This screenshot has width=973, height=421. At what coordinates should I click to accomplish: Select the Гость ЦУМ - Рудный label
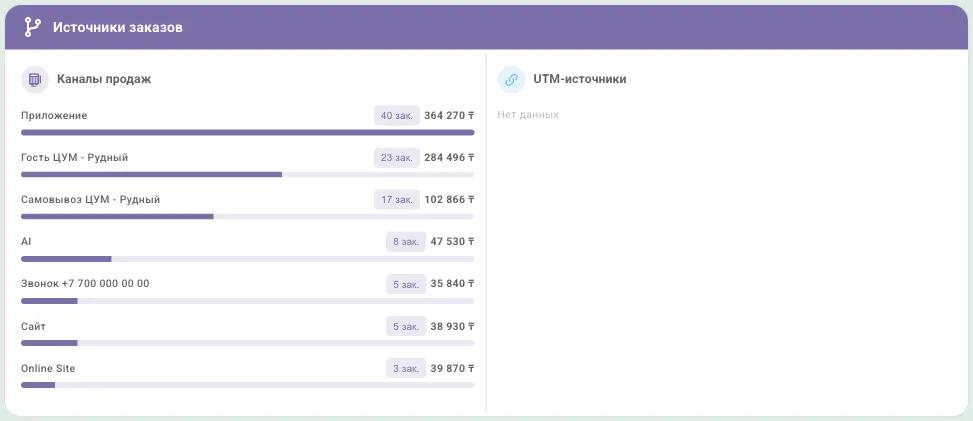(74, 158)
